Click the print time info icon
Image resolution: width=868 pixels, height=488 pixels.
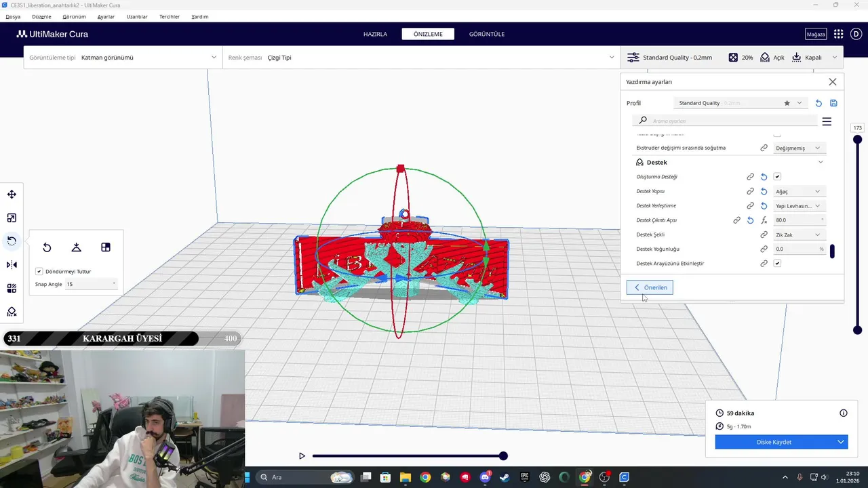pos(844,413)
